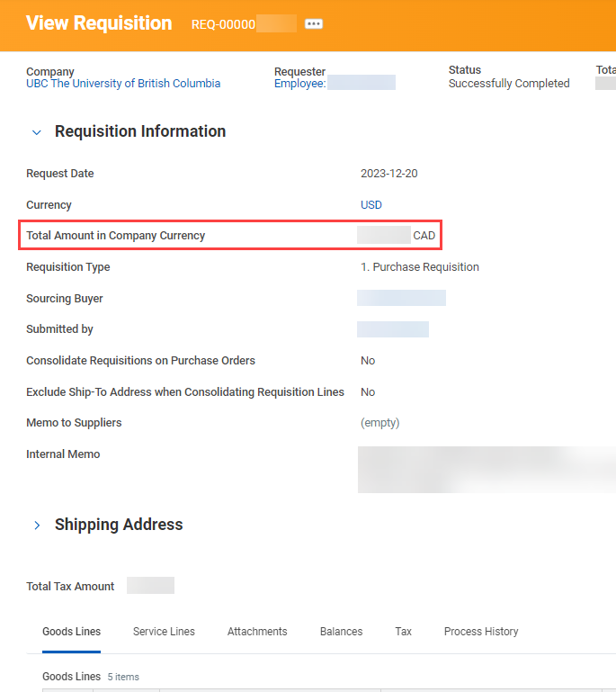Screen dimensions: 616x692
Task: Click the Successfully Completed status text
Action: click(509, 84)
